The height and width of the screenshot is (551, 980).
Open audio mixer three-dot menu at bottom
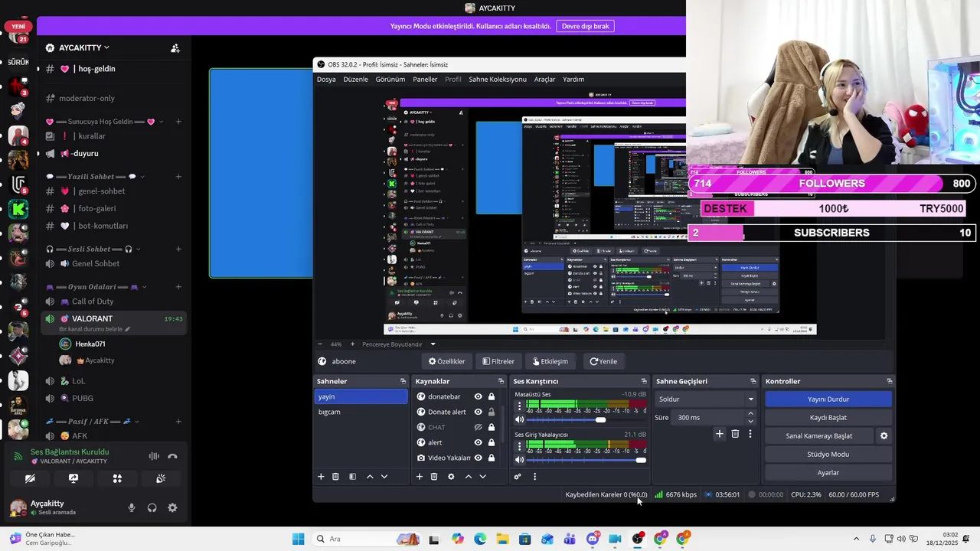pos(534,477)
